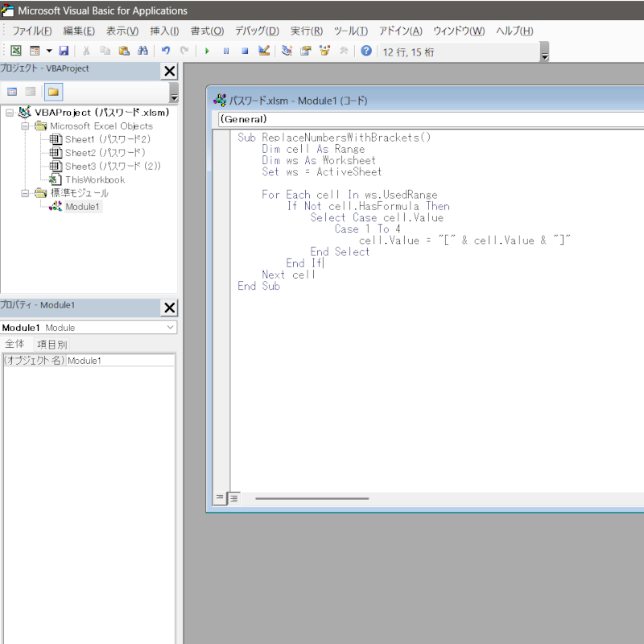Click the Save file toolbar icon
This screenshot has height=644, width=644.
(64, 51)
